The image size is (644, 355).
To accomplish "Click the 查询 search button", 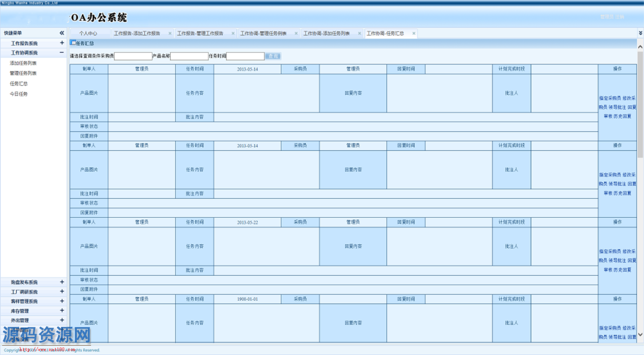I will coord(273,56).
